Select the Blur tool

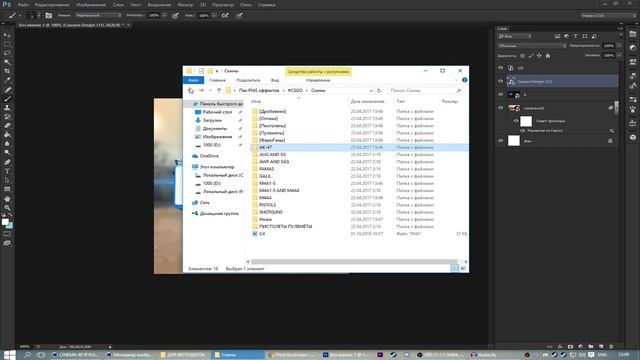[x=7, y=144]
